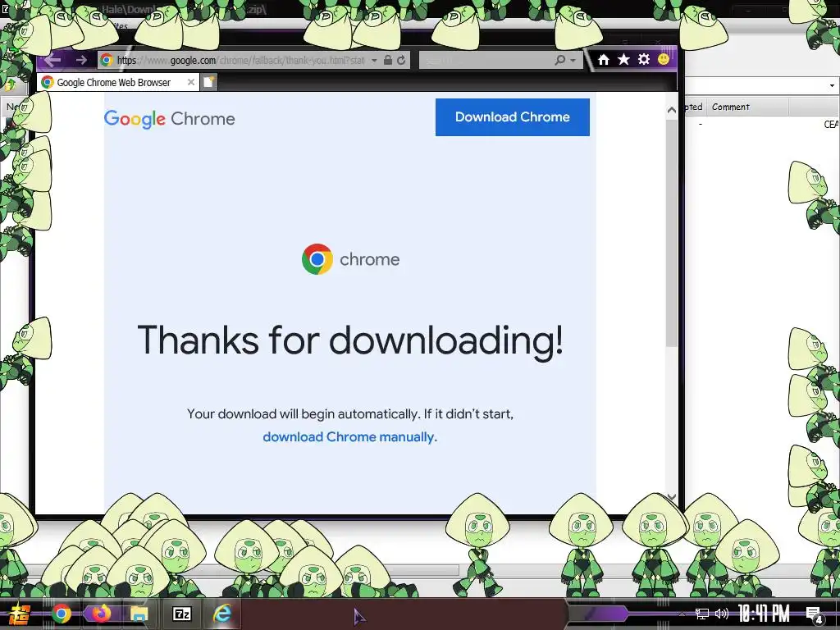Click the vertical scrollbar thumb
This screenshot has width=840, height=630.
pyautogui.click(x=671, y=232)
